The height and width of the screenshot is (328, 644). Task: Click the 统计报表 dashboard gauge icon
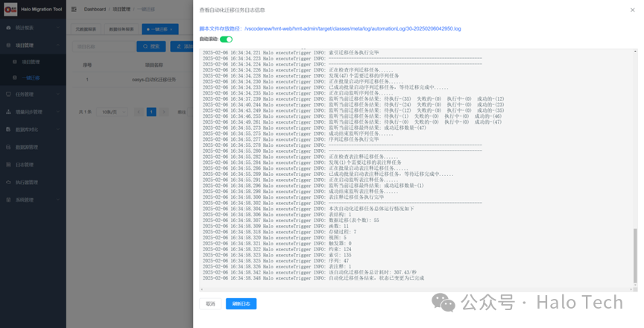[x=9, y=28]
